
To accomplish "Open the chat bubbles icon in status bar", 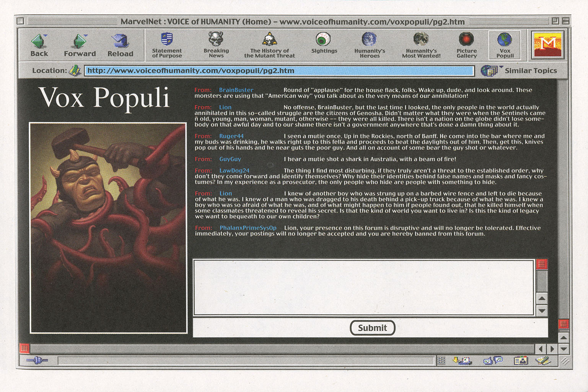I will pos(493,360).
